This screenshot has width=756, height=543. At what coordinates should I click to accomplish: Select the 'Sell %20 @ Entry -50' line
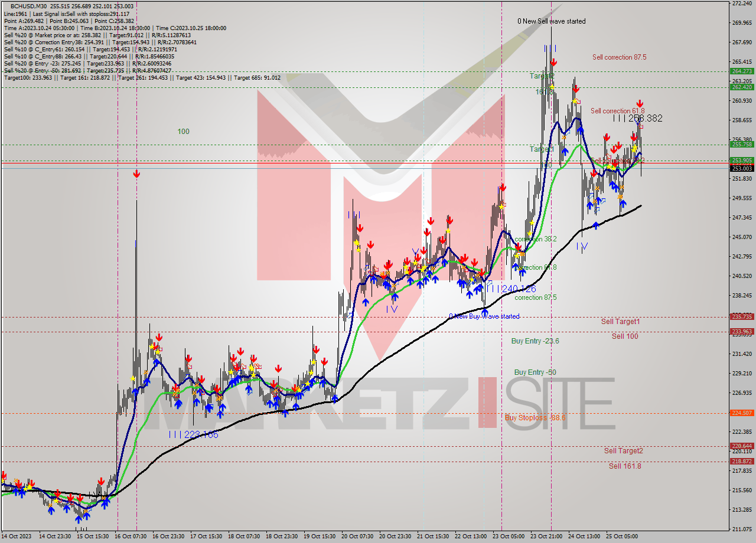point(87,71)
